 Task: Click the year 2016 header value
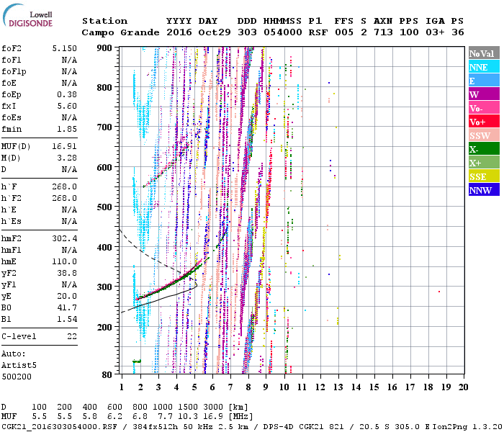[x=179, y=32]
